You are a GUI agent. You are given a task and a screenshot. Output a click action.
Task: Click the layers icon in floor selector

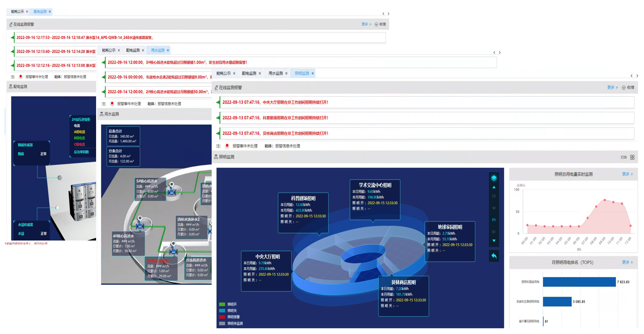494,178
